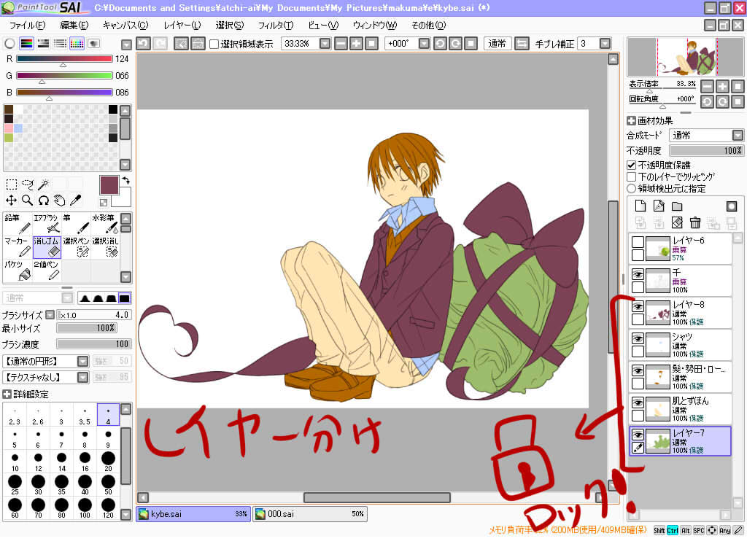
Task: Click the undo button in toolbar
Action: pyautogui.click(x=143, y=44)
